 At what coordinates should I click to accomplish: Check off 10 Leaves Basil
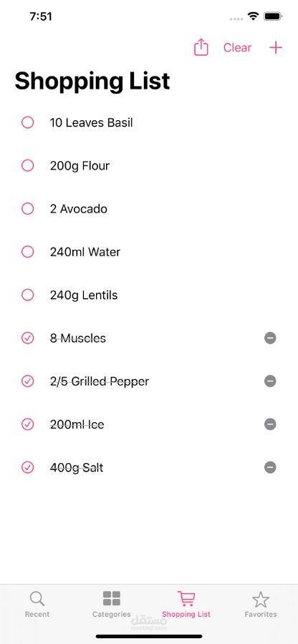click(x=27, y=122)
